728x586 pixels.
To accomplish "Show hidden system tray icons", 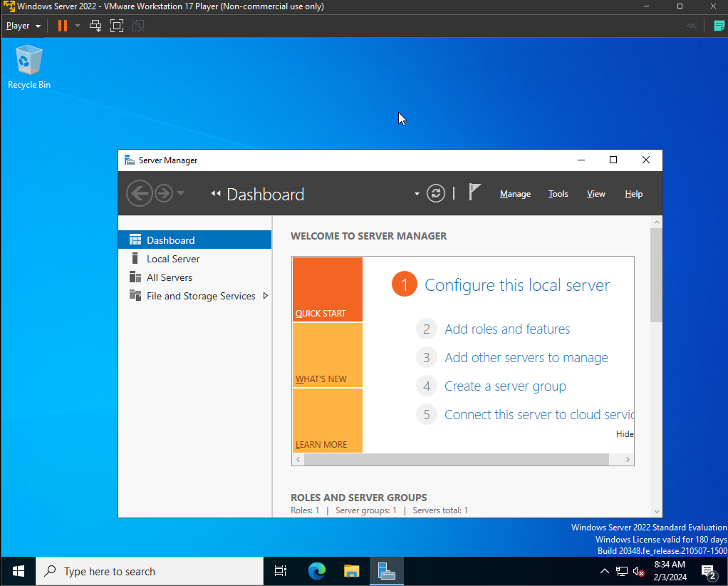I will click(604, 571).
